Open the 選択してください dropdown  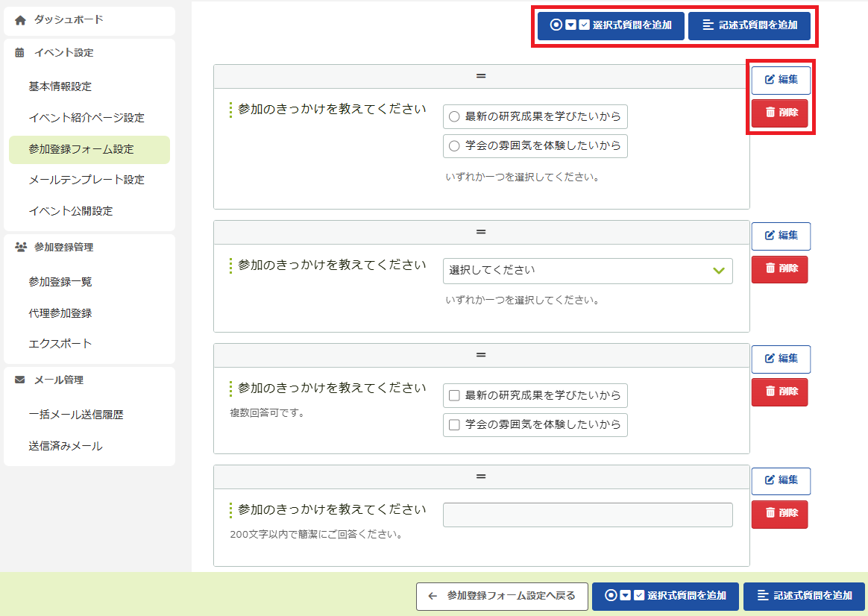click(588, 271)
